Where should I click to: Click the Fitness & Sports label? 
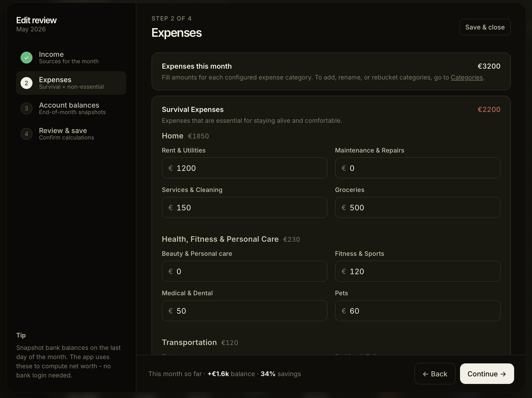pos(360,254)
